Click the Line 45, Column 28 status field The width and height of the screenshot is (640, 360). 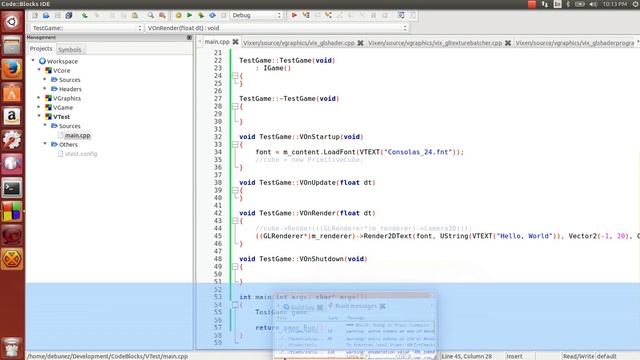tap(467, 356)
